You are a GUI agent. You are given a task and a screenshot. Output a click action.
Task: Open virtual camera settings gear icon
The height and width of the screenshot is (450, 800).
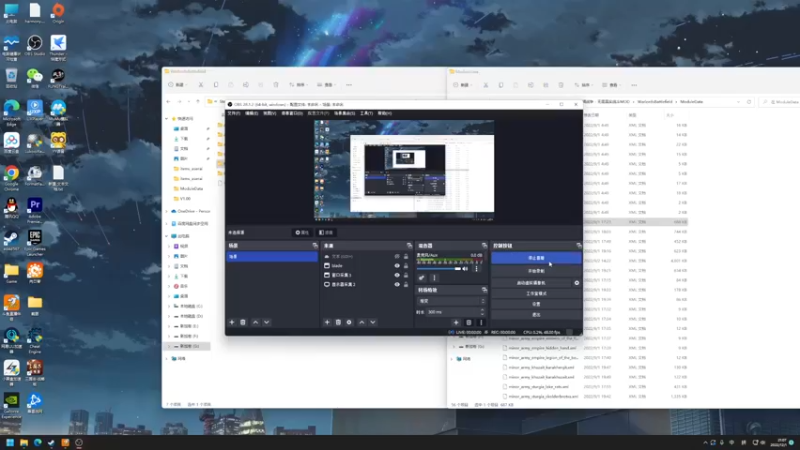(577, 283)
